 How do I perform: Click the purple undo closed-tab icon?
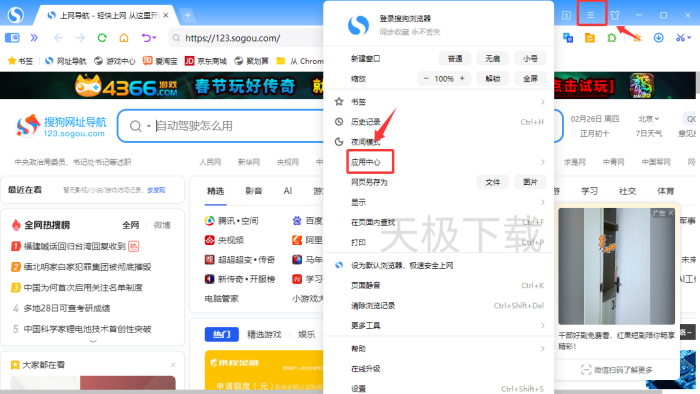148,38
